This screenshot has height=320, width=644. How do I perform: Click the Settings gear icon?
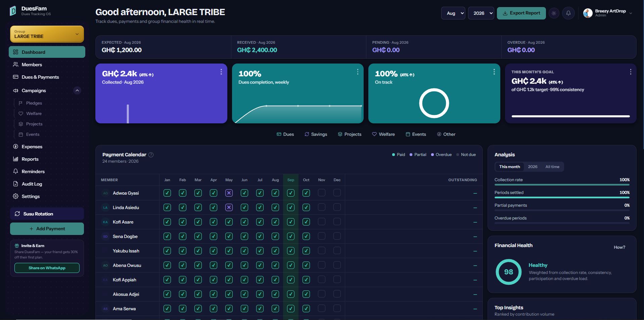click(x=15, y=196)
